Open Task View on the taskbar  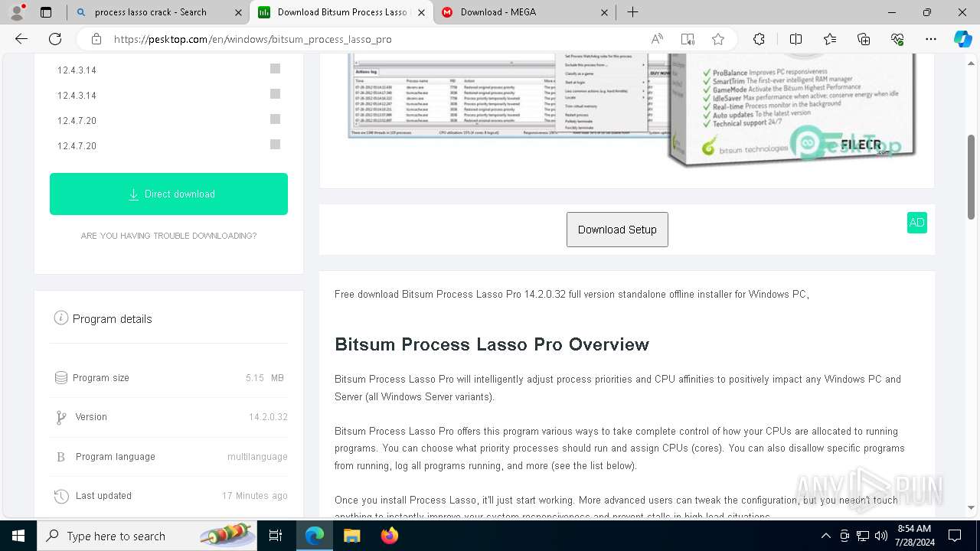[276, 536]
